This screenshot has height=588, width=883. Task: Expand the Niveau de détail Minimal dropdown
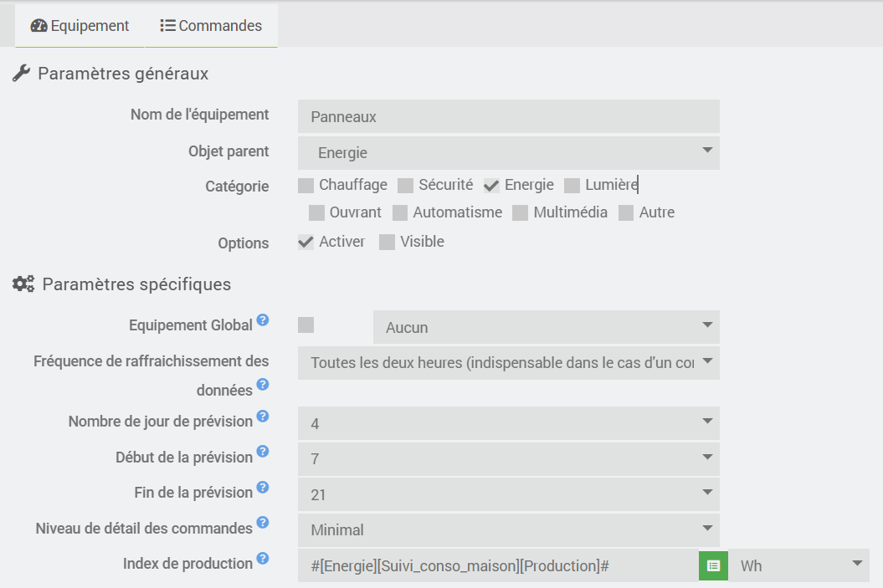point(509,529)
